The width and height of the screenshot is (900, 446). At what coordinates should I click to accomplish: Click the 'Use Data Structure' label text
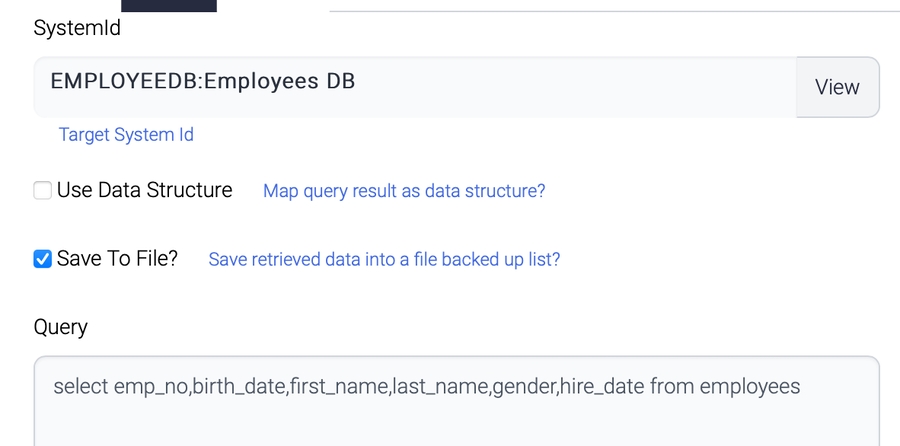point(144,190)
